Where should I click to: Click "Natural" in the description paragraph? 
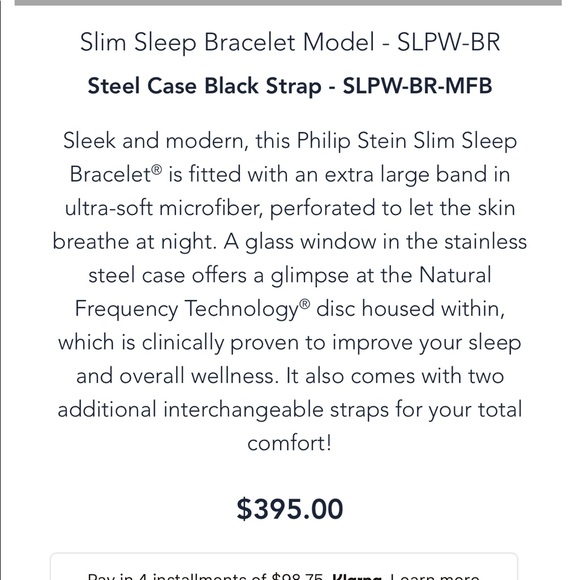pos(455,275)
